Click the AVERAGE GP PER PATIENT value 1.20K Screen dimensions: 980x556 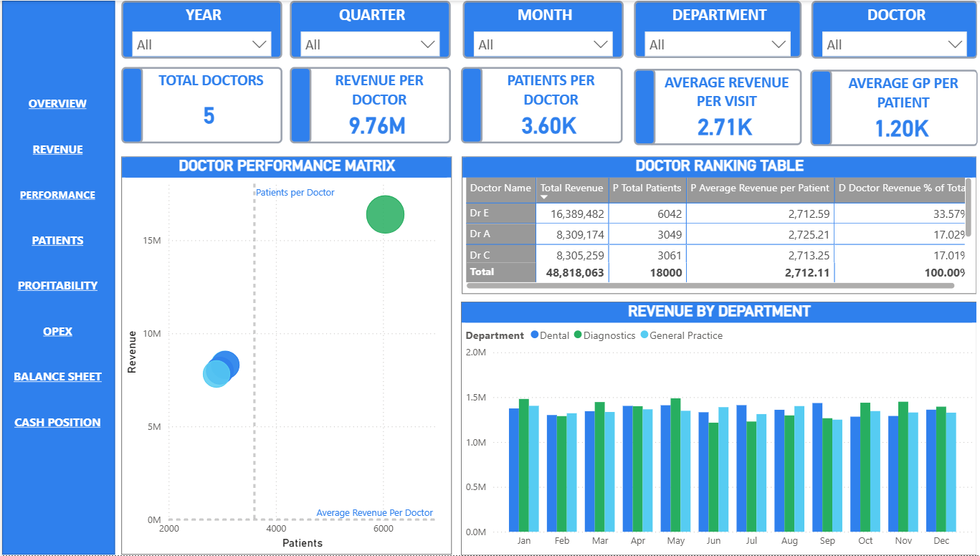tap(902, 129)
